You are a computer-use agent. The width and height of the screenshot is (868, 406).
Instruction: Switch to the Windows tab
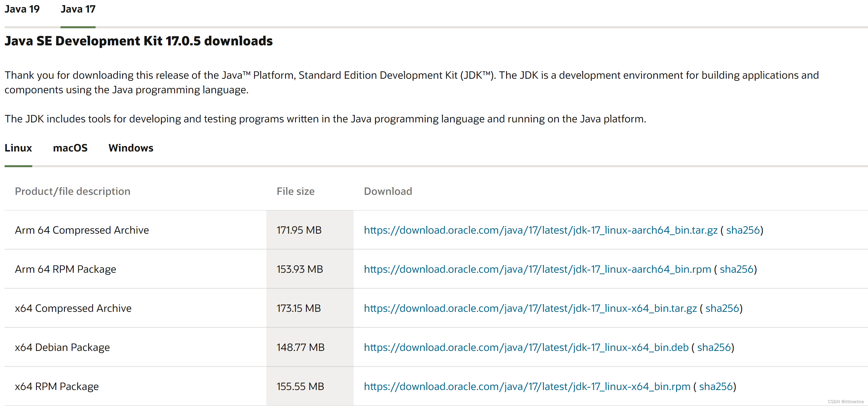click(131, 148)
